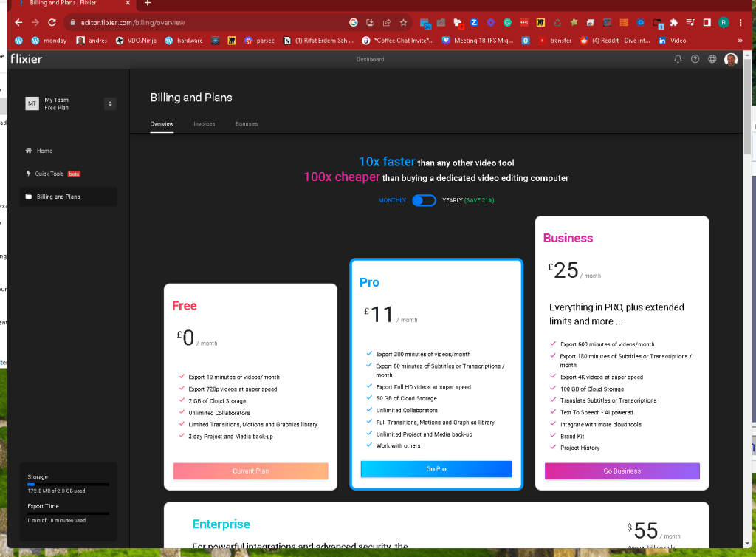Image resolution: width=756 pixels, height=557 pixels.
Task: Click the address bar URL
Action: point(133,23)
